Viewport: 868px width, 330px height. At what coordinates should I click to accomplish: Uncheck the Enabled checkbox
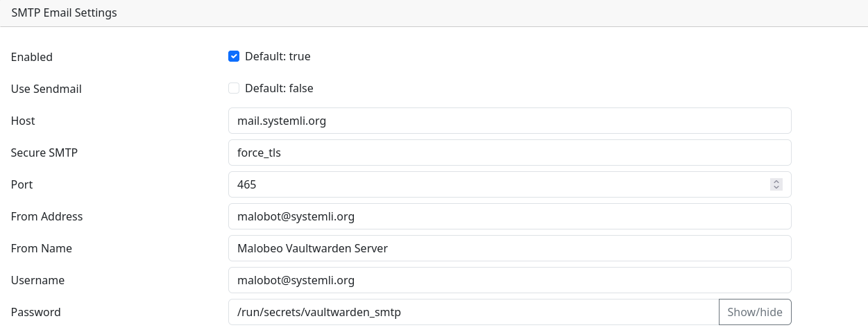point(234,56)
